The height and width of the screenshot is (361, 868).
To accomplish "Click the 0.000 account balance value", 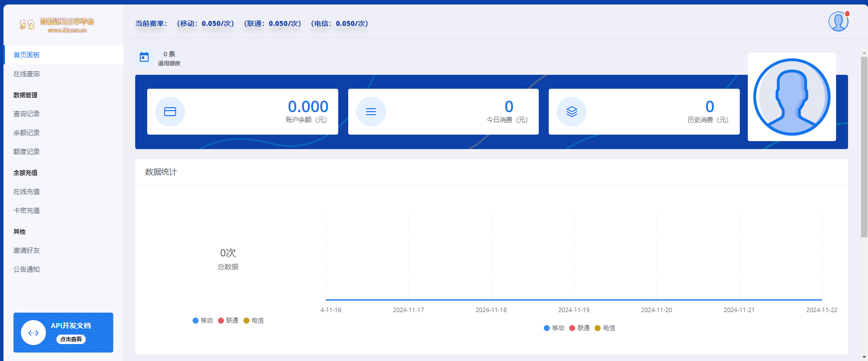I will (x=308, y=106).
